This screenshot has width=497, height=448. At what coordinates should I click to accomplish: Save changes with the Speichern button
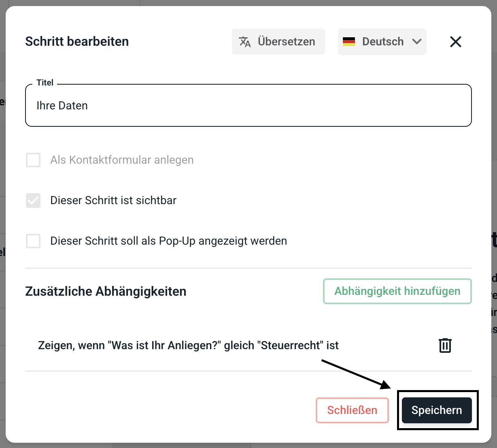click(437, 410)
